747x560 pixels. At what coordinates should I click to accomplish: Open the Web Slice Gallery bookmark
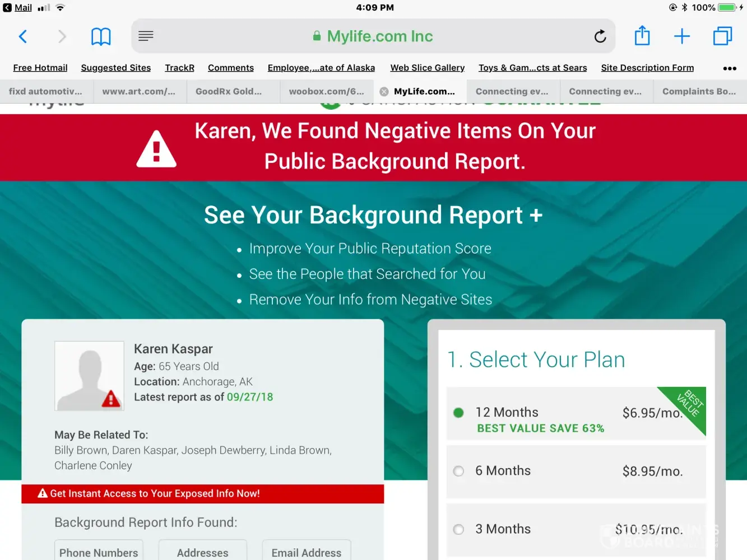click(428, 68)
